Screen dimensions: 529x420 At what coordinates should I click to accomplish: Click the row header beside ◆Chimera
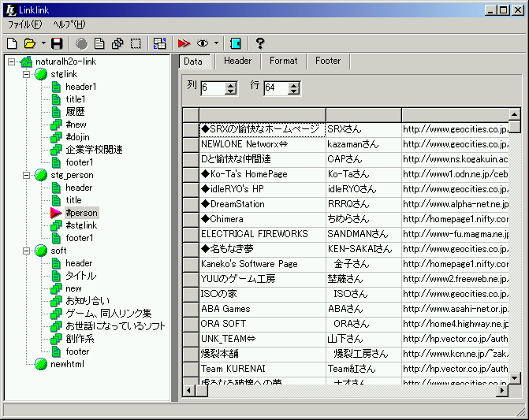(x=191, y=219)
